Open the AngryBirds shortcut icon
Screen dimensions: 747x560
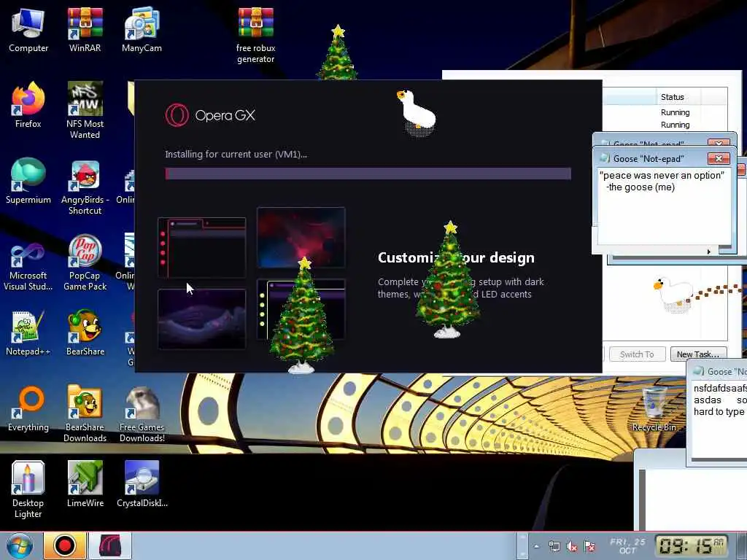pos(85,187)
